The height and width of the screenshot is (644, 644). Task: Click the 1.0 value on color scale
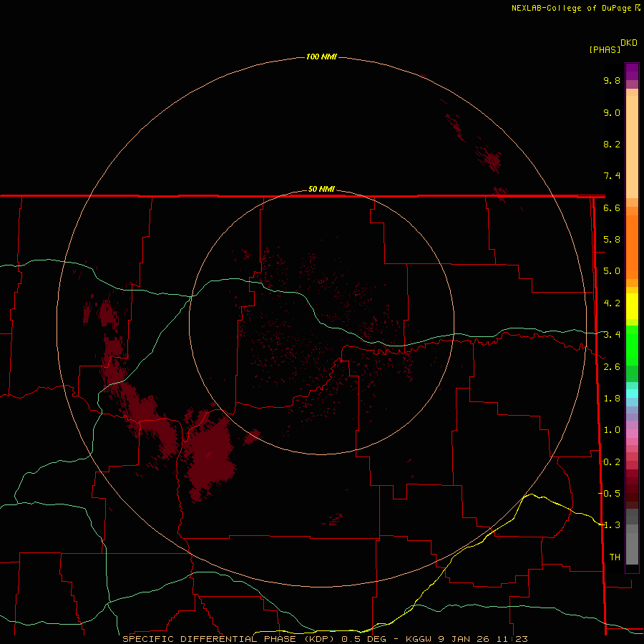point(612,430)
